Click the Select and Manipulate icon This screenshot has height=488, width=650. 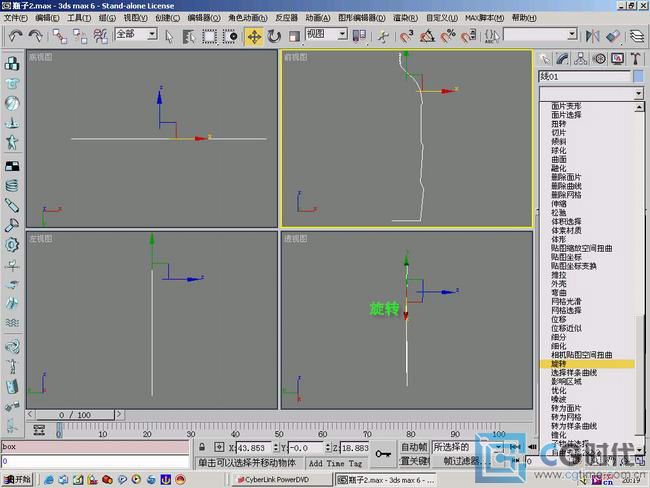click(x=383, y=36)
